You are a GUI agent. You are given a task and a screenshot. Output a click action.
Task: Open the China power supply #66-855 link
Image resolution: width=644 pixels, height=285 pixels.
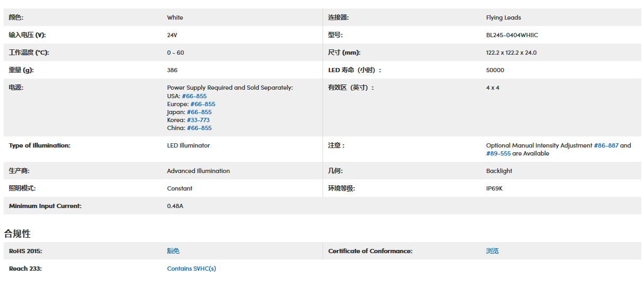(199, 128)
